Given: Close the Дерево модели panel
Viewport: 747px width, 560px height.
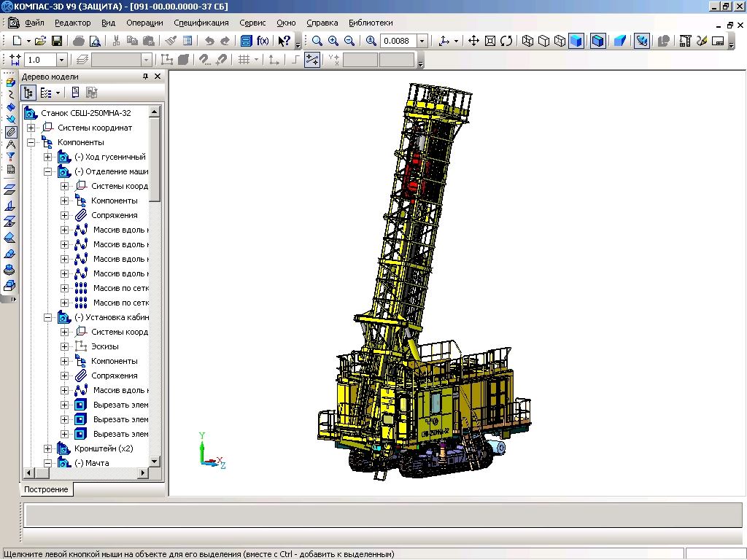Looking at the screenshot, I should click(x=158, y=76).
